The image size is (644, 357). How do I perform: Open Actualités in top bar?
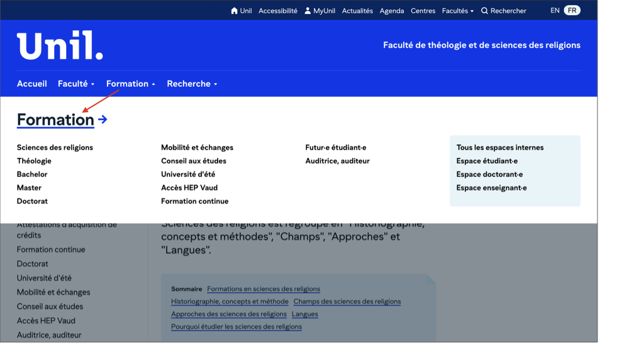point(357,11)
